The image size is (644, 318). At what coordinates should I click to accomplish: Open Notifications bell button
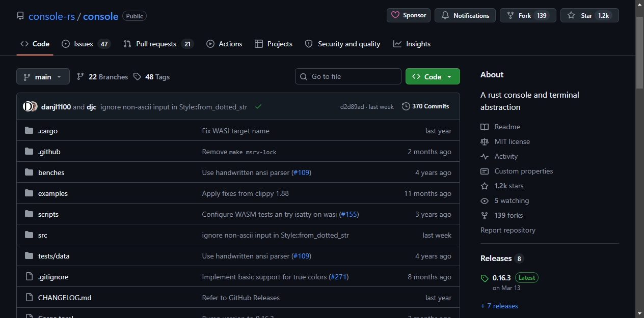click(466, 15)
